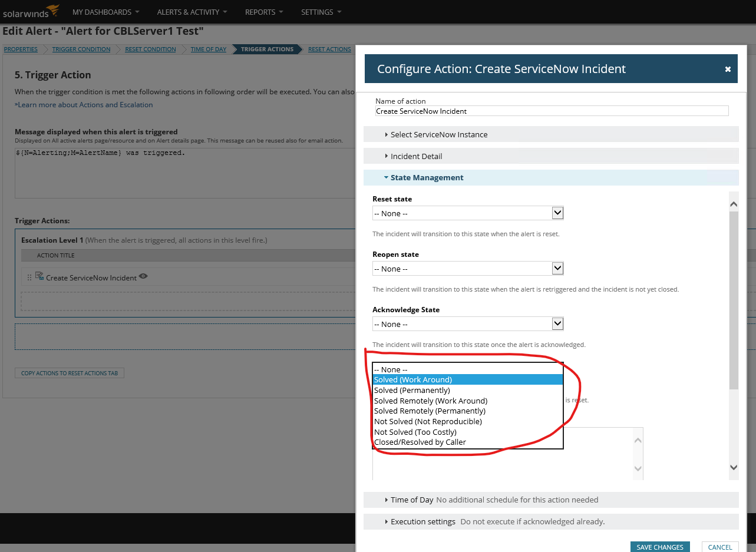Viewport: 756px width, 552px height.
Task: Select Solved Remotely (Work Around) option
Action: [x=468, y=401]
